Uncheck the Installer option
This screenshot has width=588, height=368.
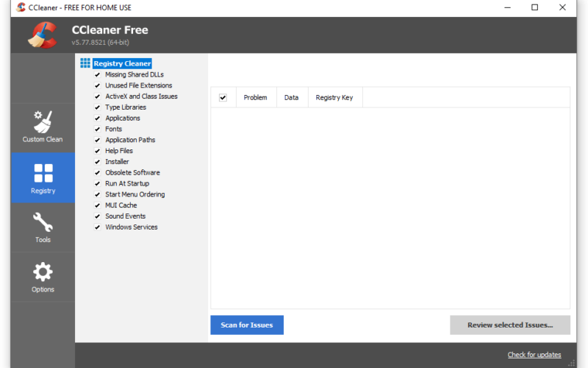[98, 161]
